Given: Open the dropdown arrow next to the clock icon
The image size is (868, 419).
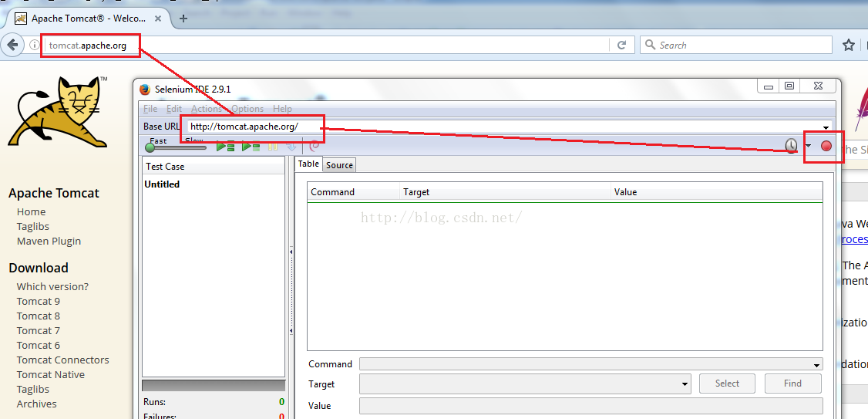Looking at the screenshot, I should coord(808,147).
